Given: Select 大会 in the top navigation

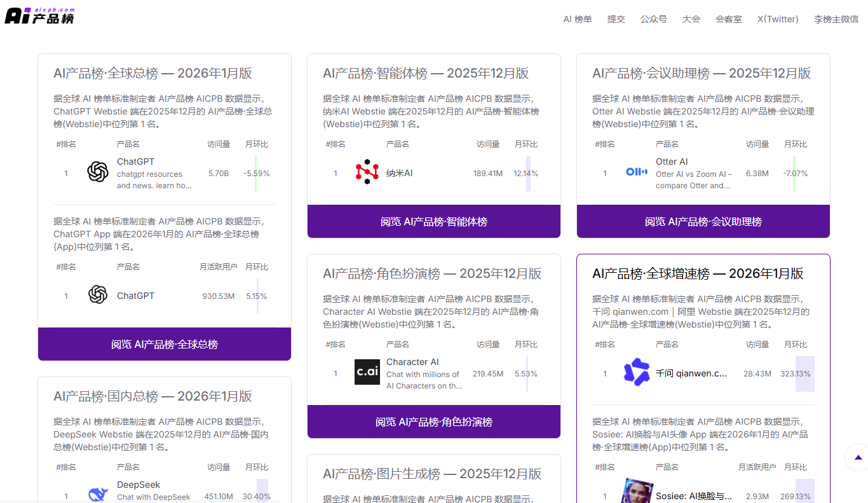Looking at the screenshot, I should tap(691, 19).
